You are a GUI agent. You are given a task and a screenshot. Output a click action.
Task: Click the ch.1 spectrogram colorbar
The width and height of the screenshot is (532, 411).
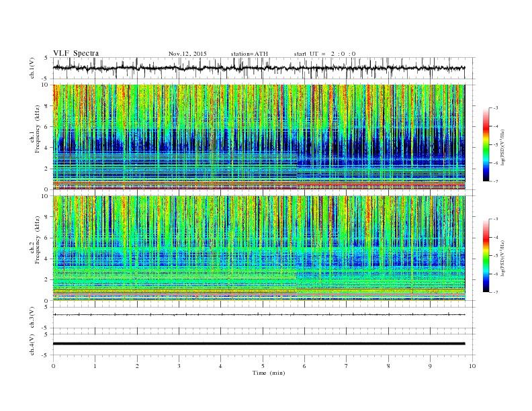(486, 145)
